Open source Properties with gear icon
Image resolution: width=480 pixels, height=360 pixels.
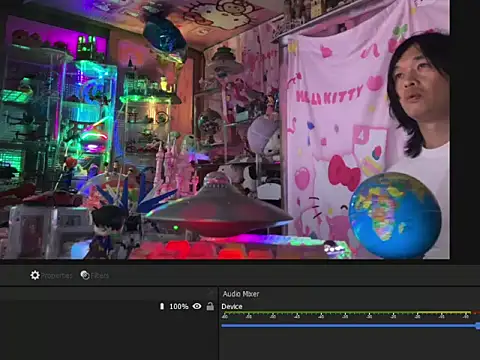click(51, 275)
